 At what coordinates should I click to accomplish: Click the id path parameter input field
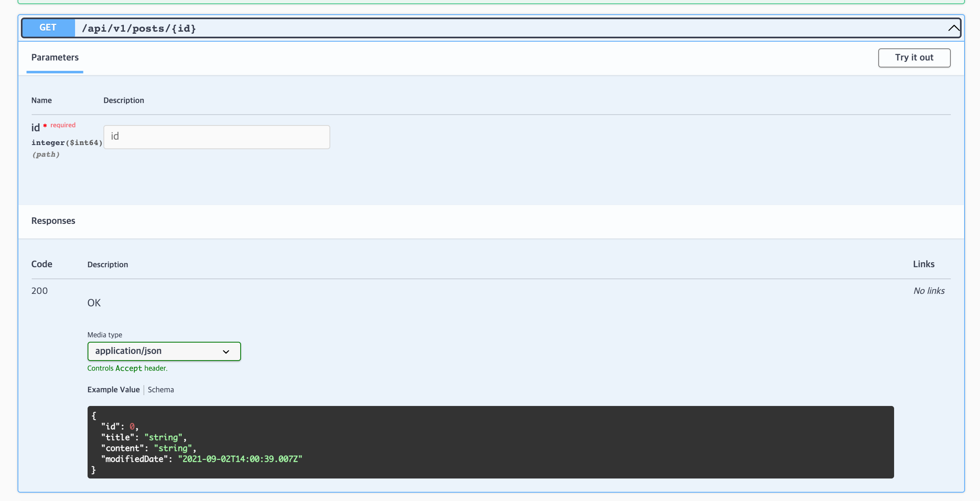pos(217,136)
